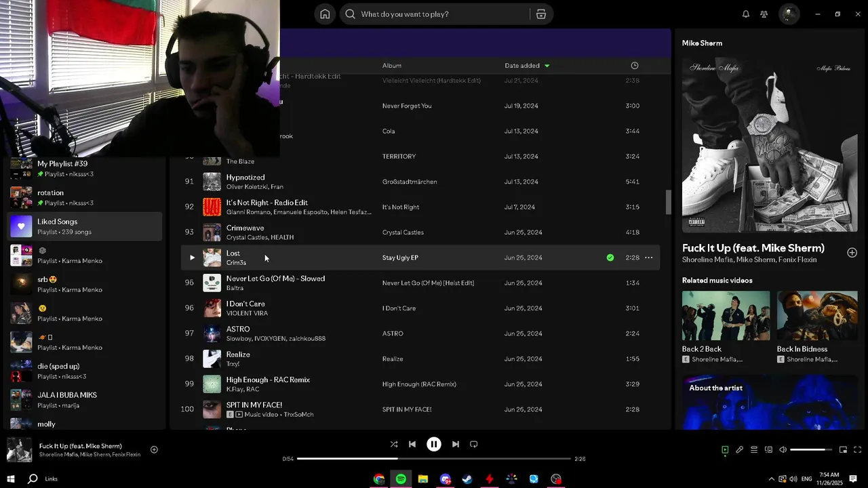Image resolution: width=868 pixels, height=488 pixels.
Task: Open What's New notification bell
Action: pyautogui.click(x=746, y=14)
